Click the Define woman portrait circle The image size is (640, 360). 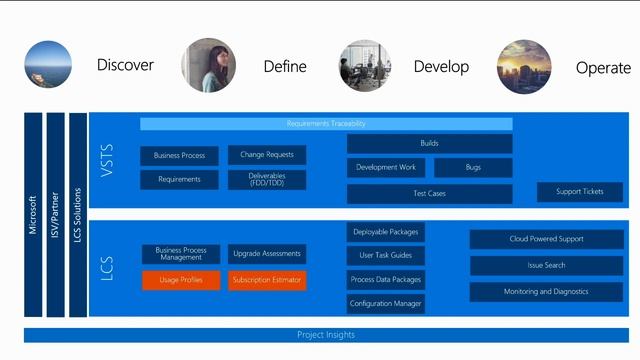pyautogui.click(x=209, y=65)
